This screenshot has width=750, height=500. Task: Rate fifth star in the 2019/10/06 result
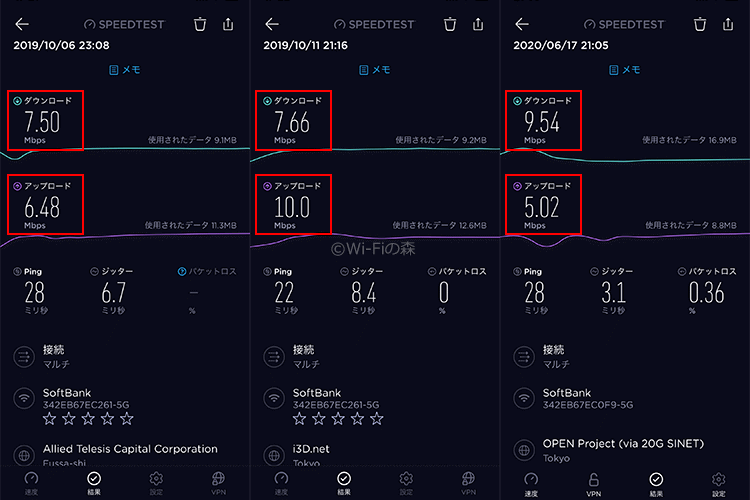[x=127, y=419]
